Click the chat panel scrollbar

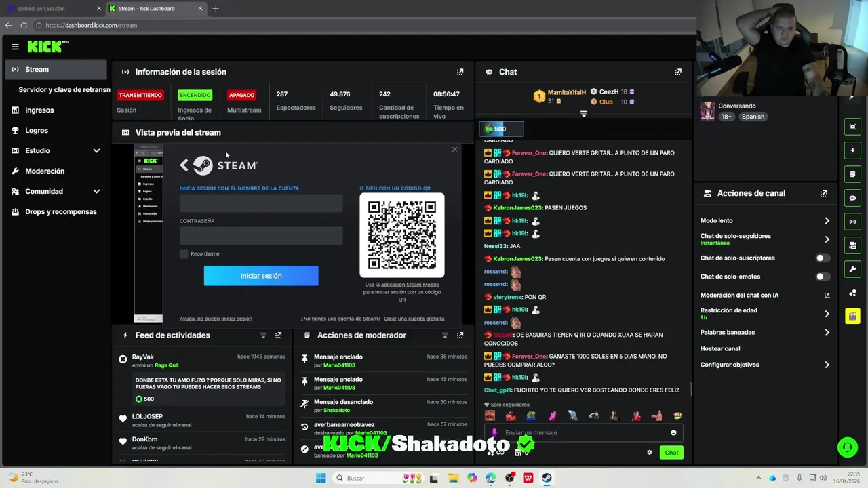pyautogui.click(x=691, y=388)
